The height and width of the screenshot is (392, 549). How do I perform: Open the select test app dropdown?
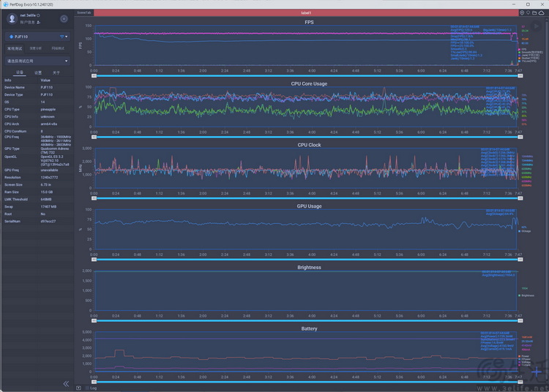click(37, 61)
